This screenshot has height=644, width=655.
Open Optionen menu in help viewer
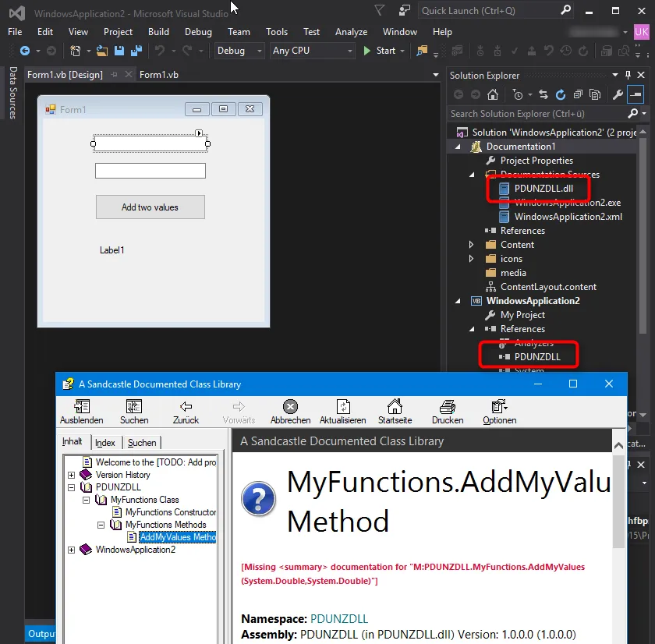click(x=500, y=412)
